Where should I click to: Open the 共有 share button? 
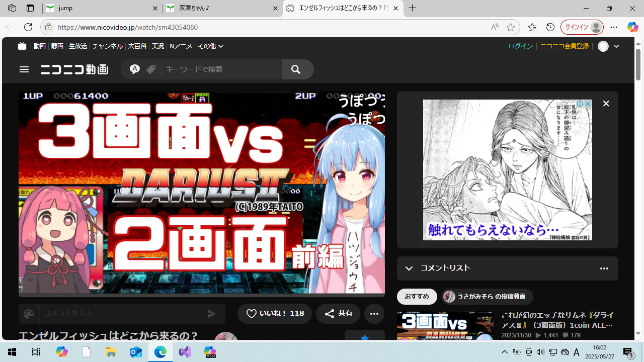pos(338,313)
